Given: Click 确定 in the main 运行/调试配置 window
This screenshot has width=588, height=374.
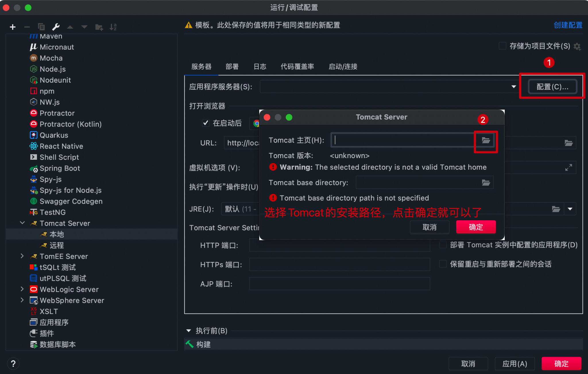Looking at the screenshot, I should pos(561,364).
